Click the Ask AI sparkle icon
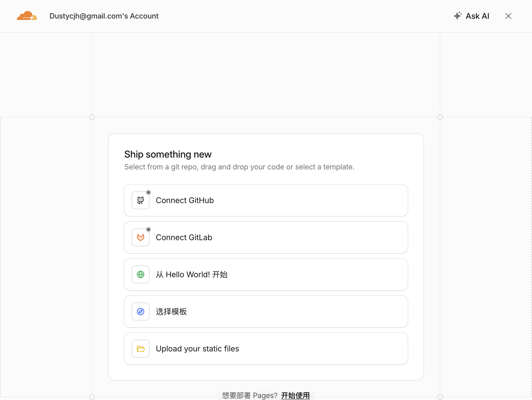 (458, 15)
